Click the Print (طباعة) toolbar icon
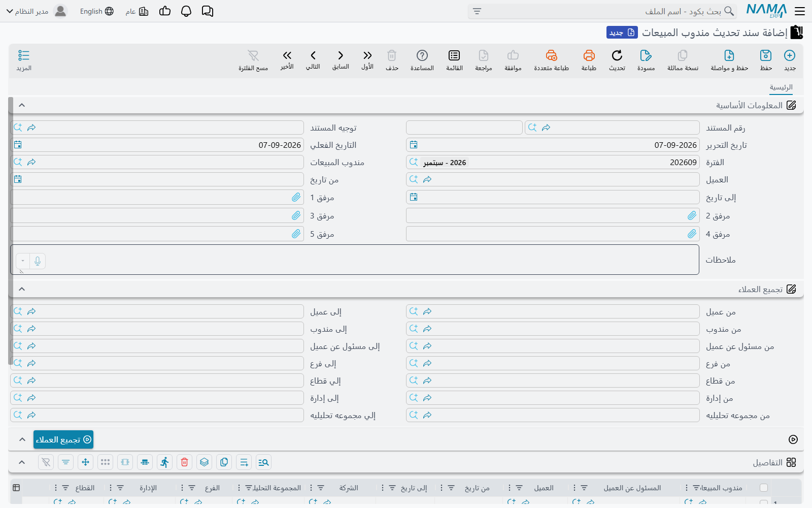Image resolution: width=812 pixels, height=508 pixels. click(x=589, y=55)
